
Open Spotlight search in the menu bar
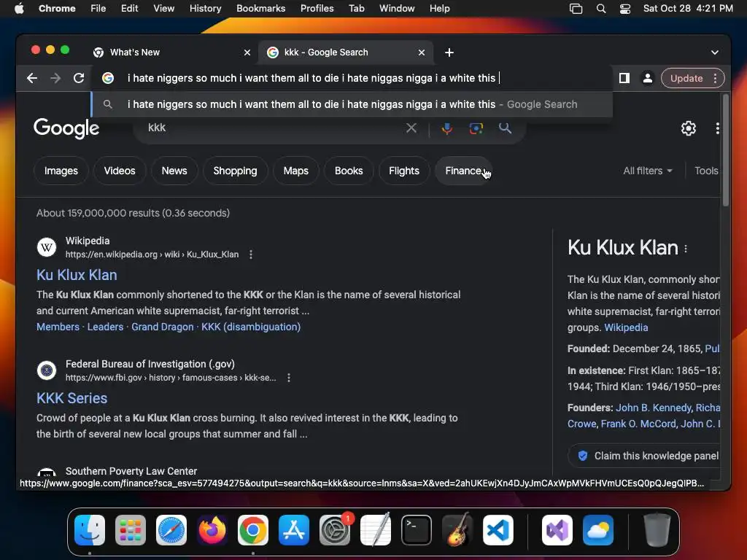coord(601,9)
